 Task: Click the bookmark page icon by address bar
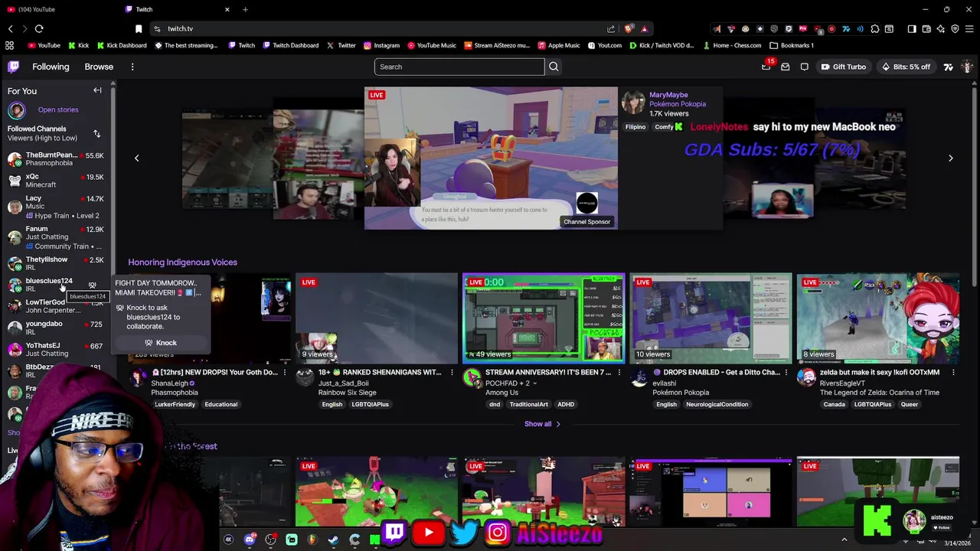[139, 28]
